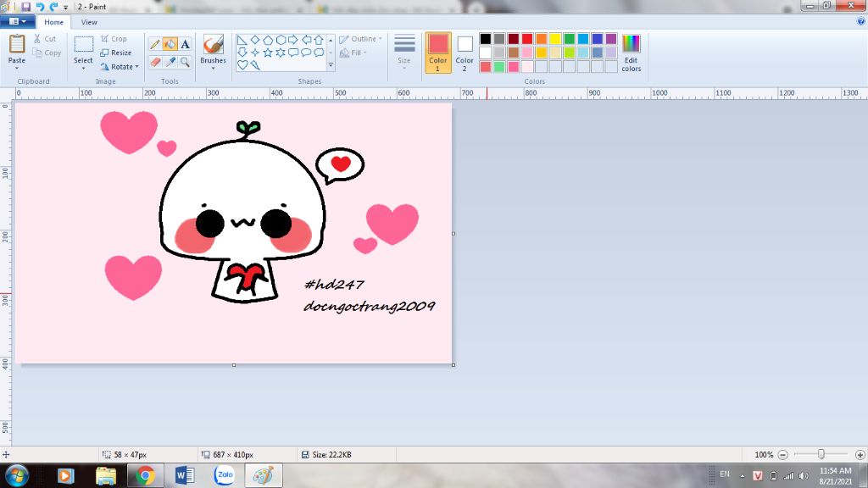Select the Pencil tool
Viewport: 868px width, 488px height.
[x=154, y=44]
